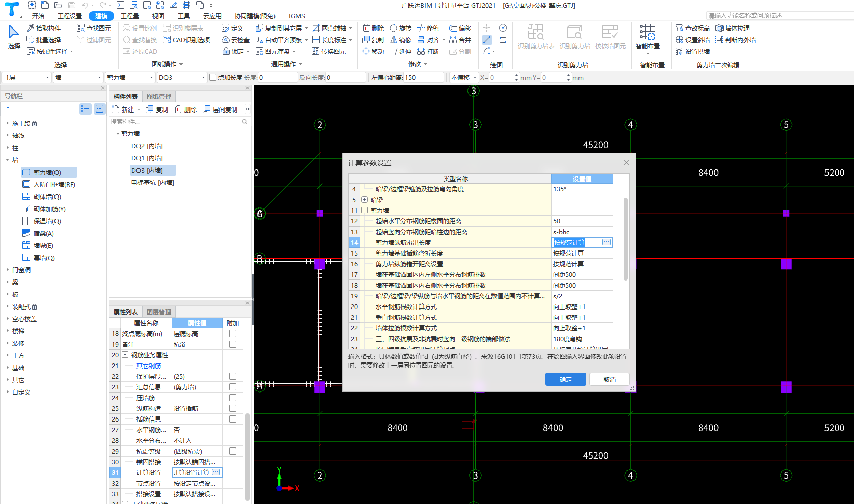Click the 左偏心距离 input field

[x=423, y=77]
